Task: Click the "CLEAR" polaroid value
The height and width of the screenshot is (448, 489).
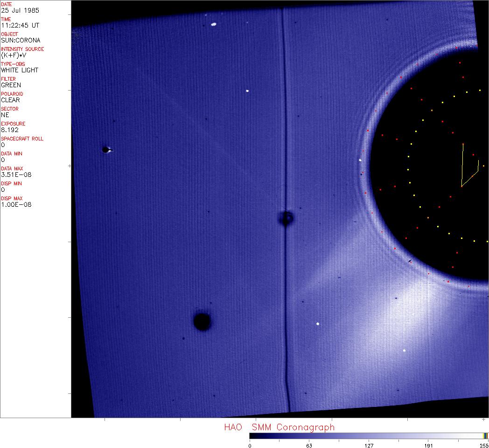Action: click(x=10, y=100)
